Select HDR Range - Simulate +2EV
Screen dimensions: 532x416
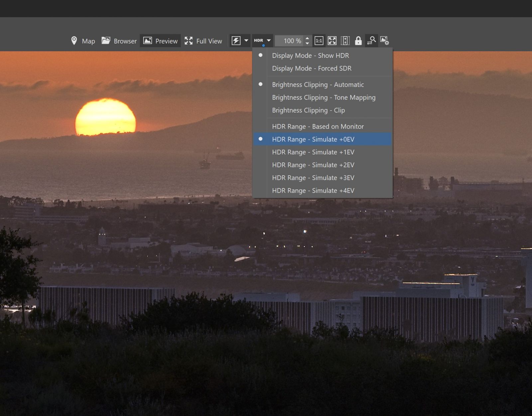coord(313,165)
